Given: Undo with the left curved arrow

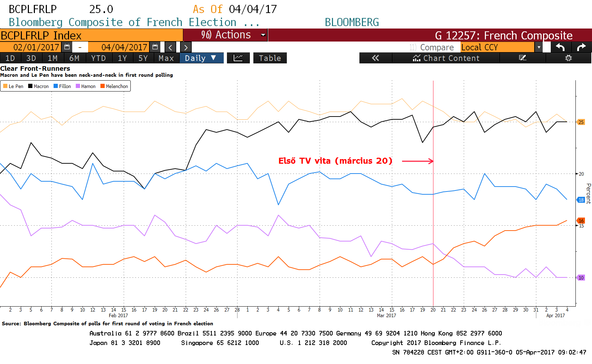Looking at the screenshot, I should (560, 47).
